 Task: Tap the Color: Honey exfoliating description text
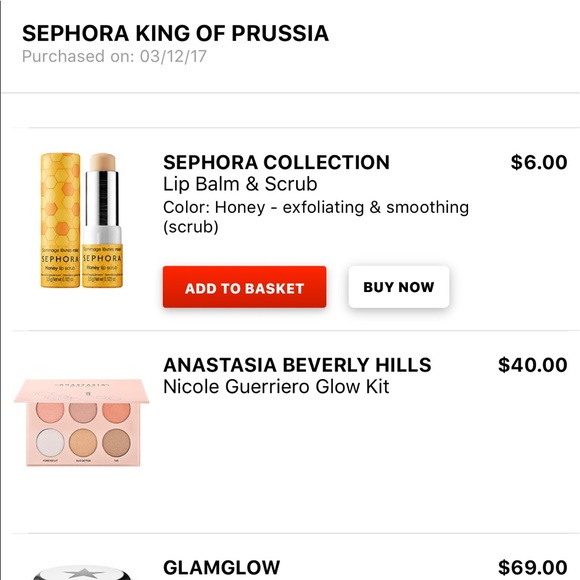coord(316,217)
